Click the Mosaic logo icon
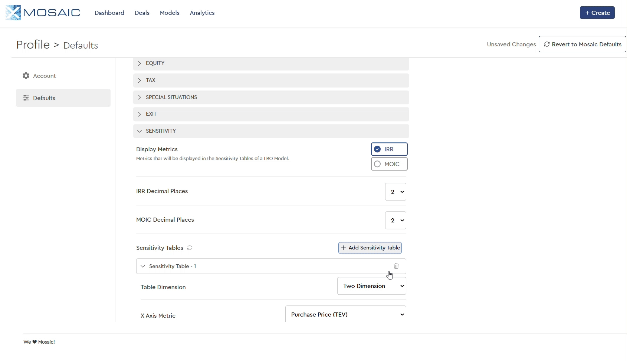 coord(13,13)
